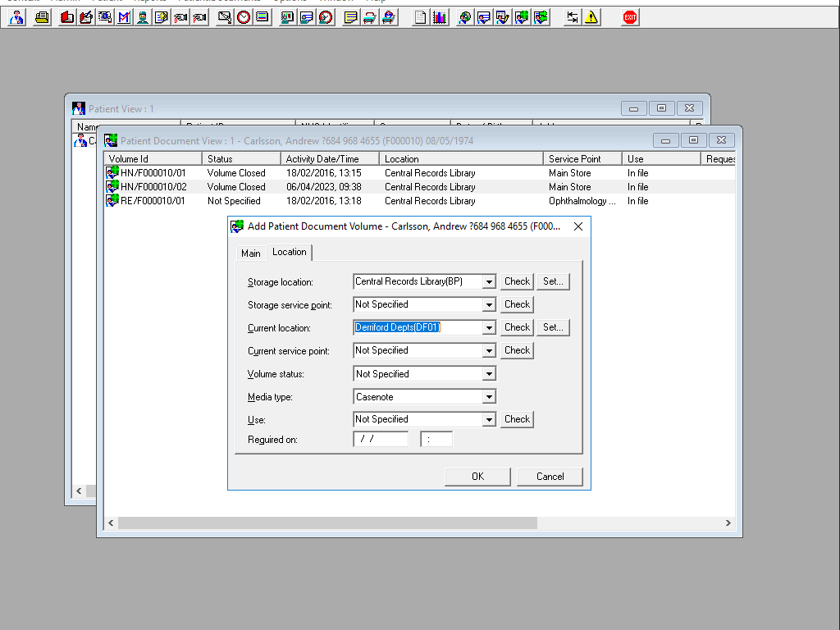
Task: Click Check next to the Use field
Action: click(x=517, y=419)
